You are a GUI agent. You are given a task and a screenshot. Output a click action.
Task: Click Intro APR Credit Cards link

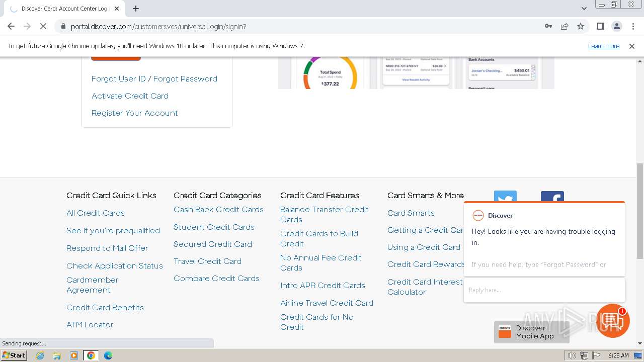(323, 286)
